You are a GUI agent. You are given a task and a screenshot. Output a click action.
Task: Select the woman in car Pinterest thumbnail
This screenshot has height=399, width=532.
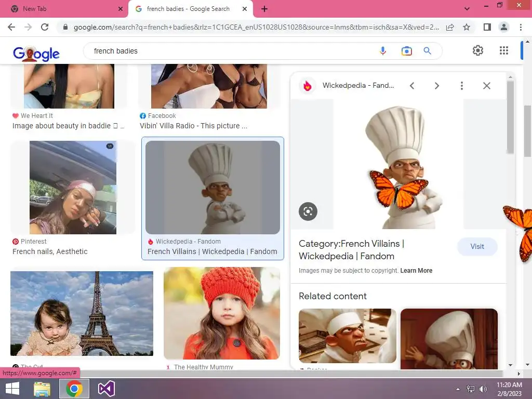73,187
